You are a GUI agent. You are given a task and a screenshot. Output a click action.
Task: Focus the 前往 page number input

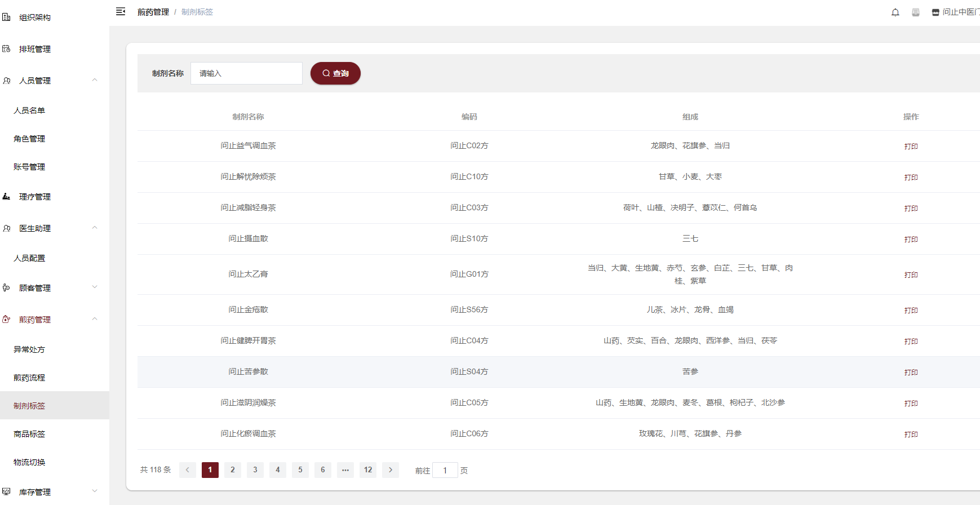coord(445,470)
